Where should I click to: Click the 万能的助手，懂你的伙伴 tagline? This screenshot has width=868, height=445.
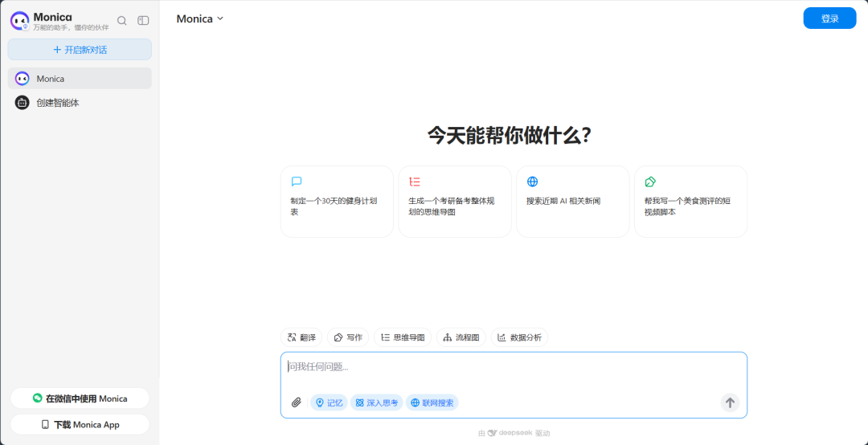click(x=71, y=27)
